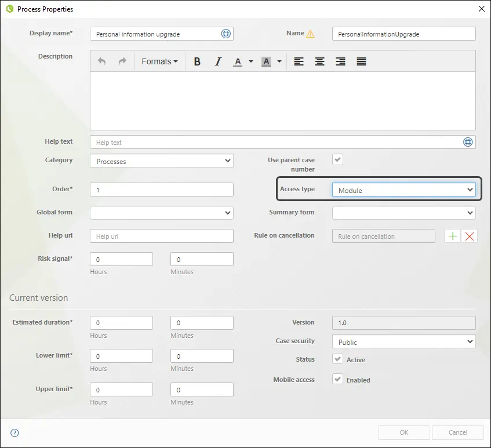Click the Rule on cancellation field
This screenshot has width=491, height=448.
point(384,236)
